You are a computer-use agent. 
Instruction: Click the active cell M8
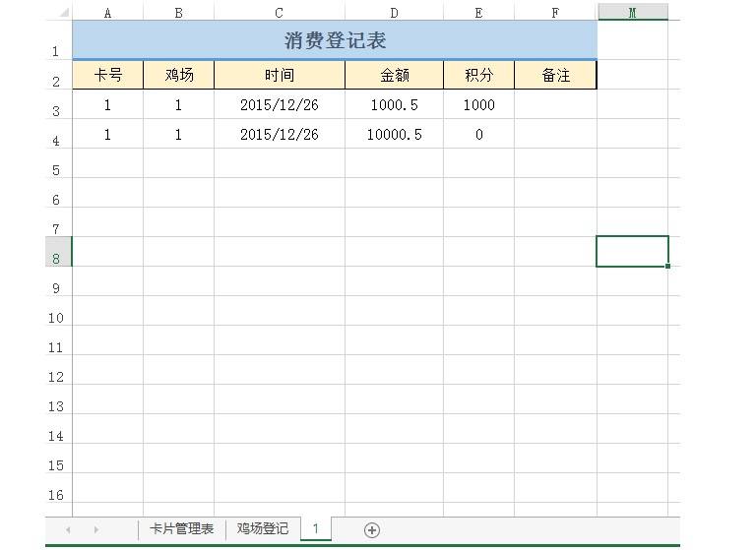tap(632, 251)
